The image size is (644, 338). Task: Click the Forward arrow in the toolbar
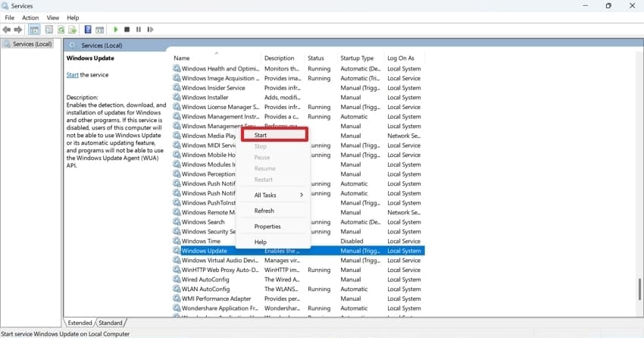(x=18, y=30)
